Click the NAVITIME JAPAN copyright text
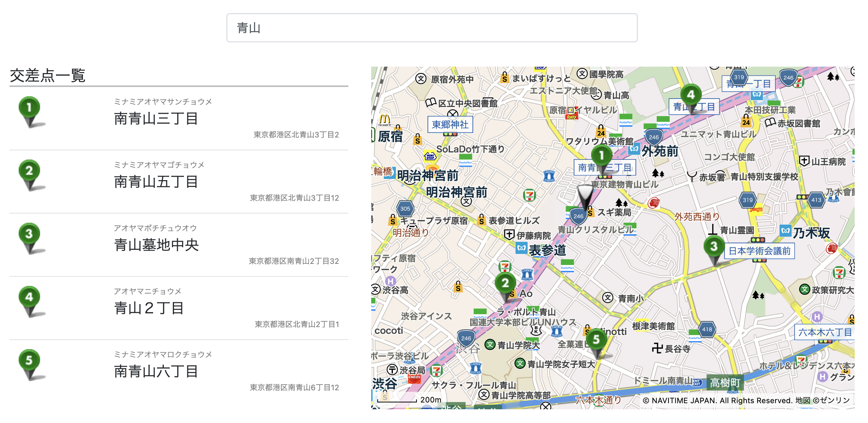Viewport: 868px width, 423px height. point(746,401)
